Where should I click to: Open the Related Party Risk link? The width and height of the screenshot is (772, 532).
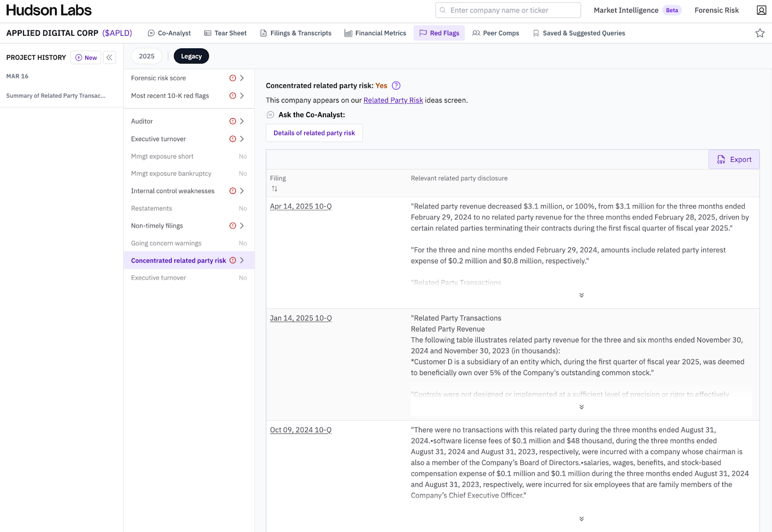393,100
